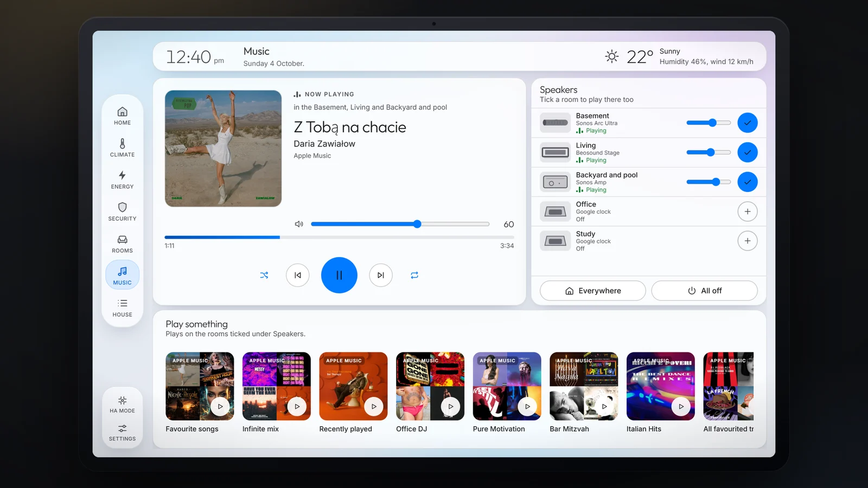
Task: Open the Music section in the sidebar
Action: [x=123, y=275]
